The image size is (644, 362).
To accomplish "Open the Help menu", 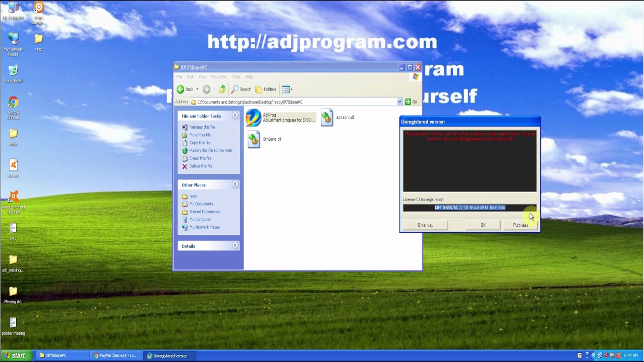I will [x=249, y=77].
